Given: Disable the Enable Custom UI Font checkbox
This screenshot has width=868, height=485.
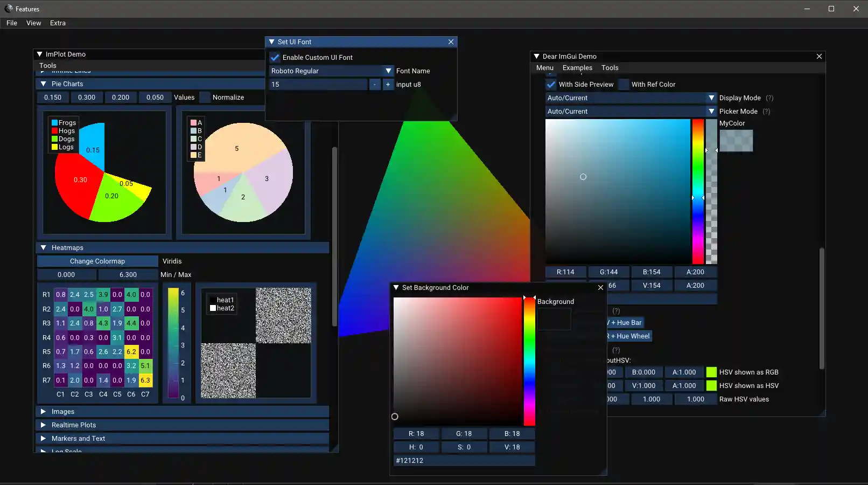Looking at the screenshot, I should (x=275, y=58).
